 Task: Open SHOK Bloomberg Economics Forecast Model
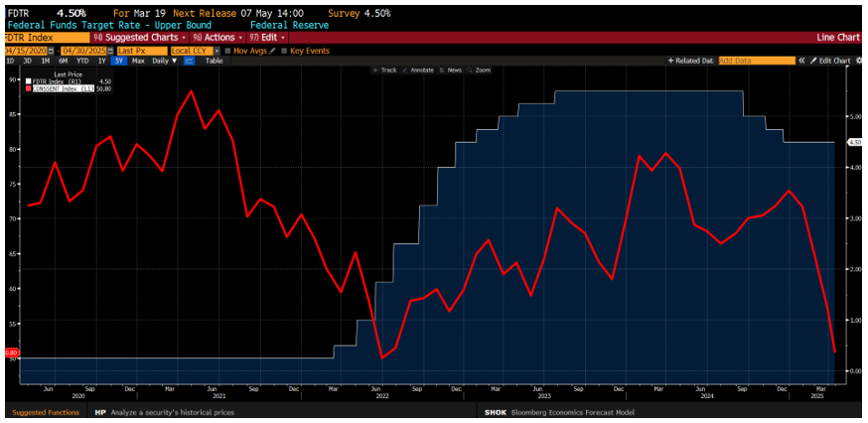coord(559,412)
